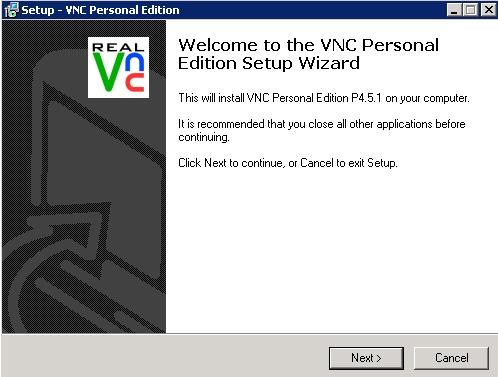Screen dimensions: 498x377
Task: Click the blue n letter in logo
Action: click(x=135, y=62)
